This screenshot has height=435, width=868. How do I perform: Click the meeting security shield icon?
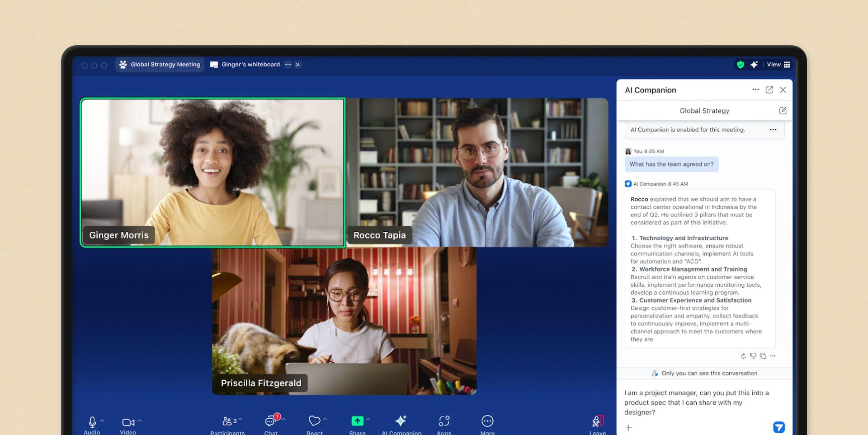click(741, 65)
